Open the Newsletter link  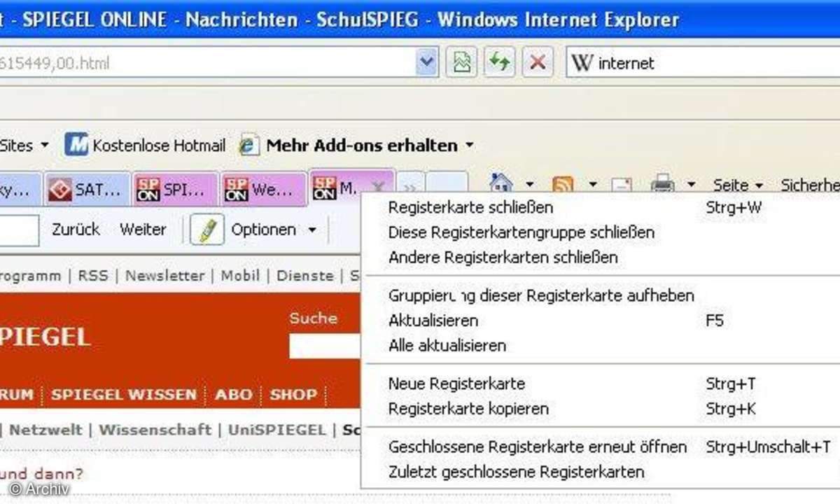165,276
